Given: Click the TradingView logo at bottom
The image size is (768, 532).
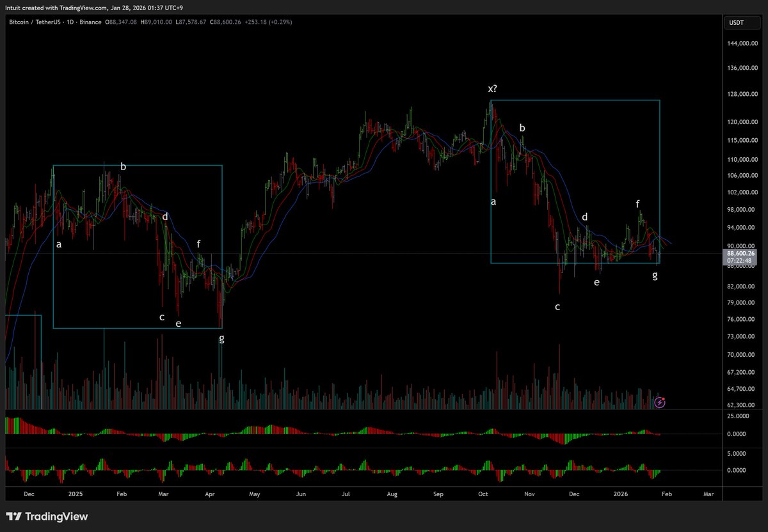Looking at the screenshot, I should tap(47, 517).
